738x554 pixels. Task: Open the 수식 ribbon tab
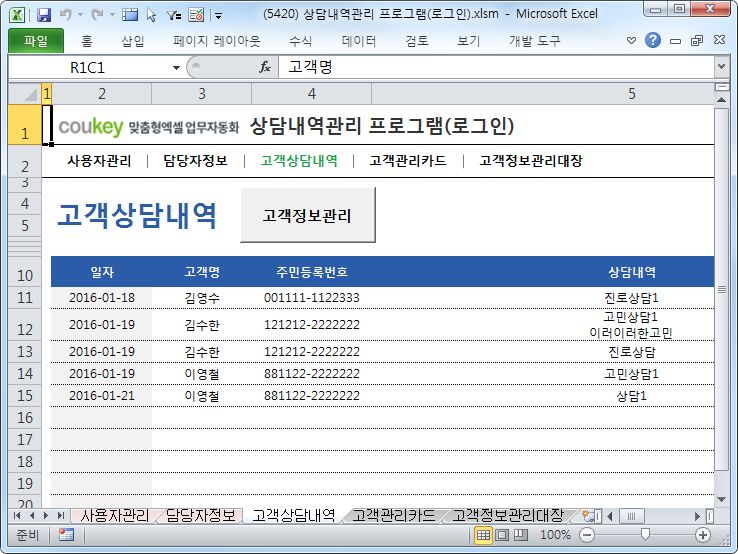point(300,41)
